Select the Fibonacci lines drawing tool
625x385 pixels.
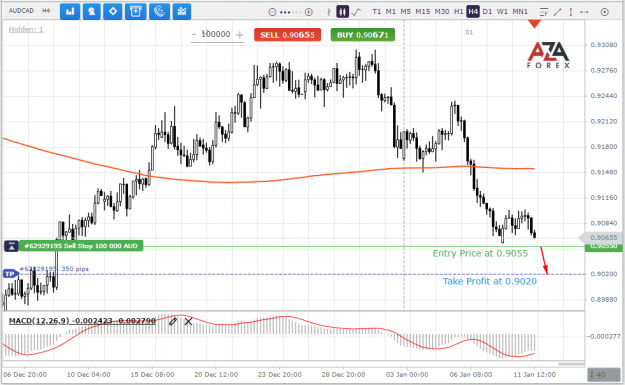[544, 12]
